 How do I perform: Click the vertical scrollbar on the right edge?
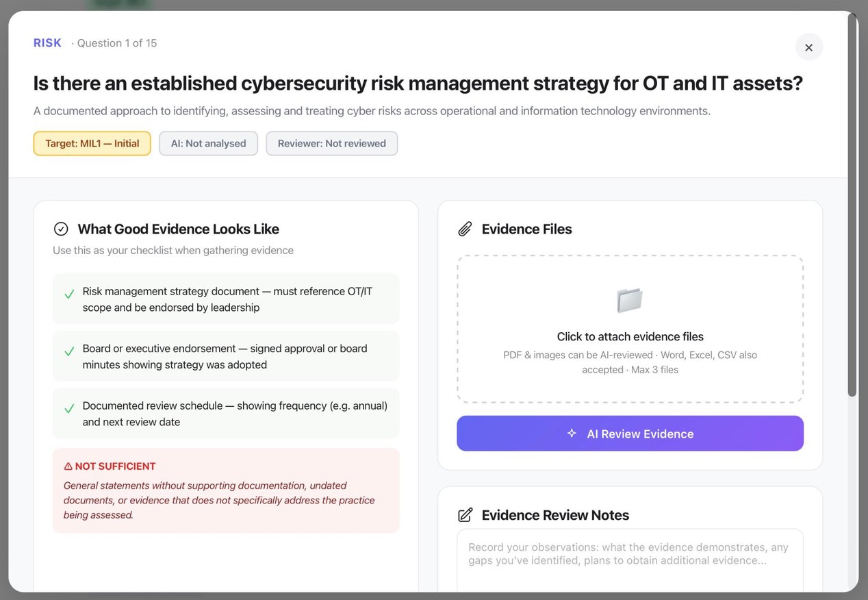coord(854,205)
